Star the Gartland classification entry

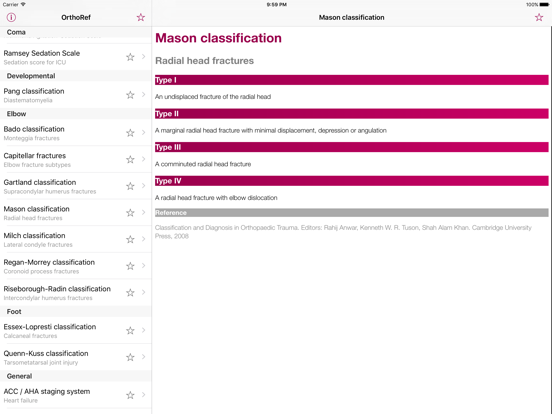click(x=130, y=186)
